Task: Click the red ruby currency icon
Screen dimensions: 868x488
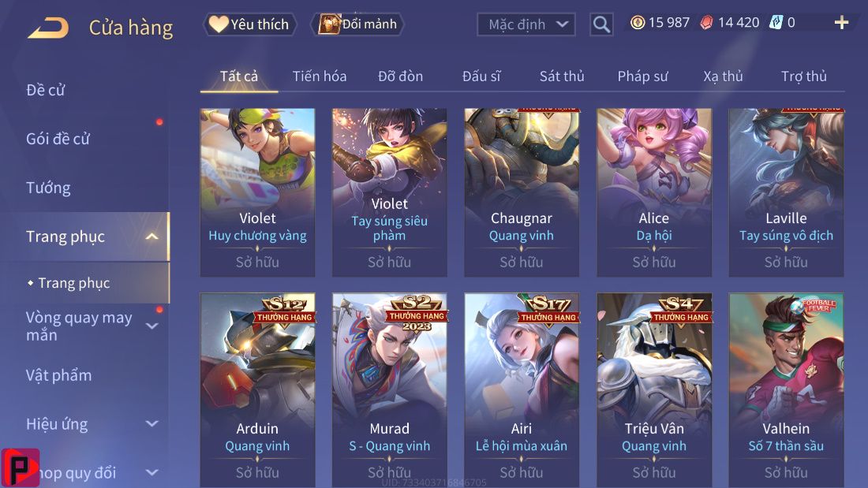Action: click(706, 23)
